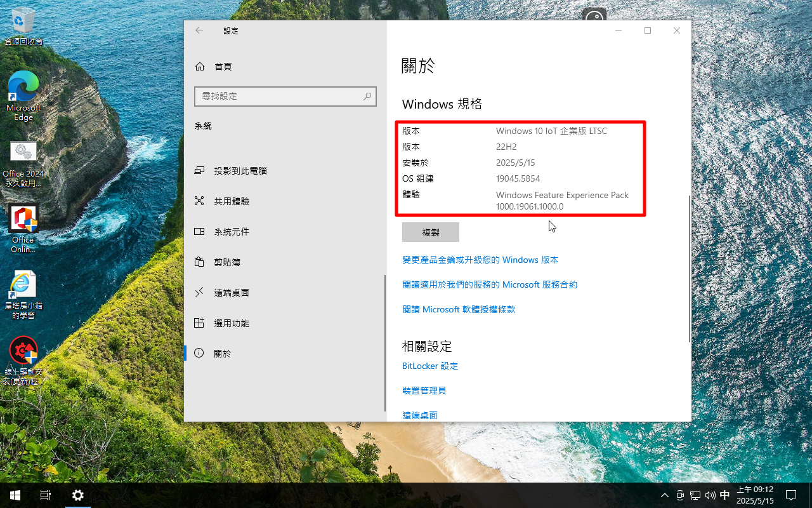Select the 資源回收筒 desktop icon
Image resolution: width=812 pixels, height=508 pixels.
click(23, 27)
